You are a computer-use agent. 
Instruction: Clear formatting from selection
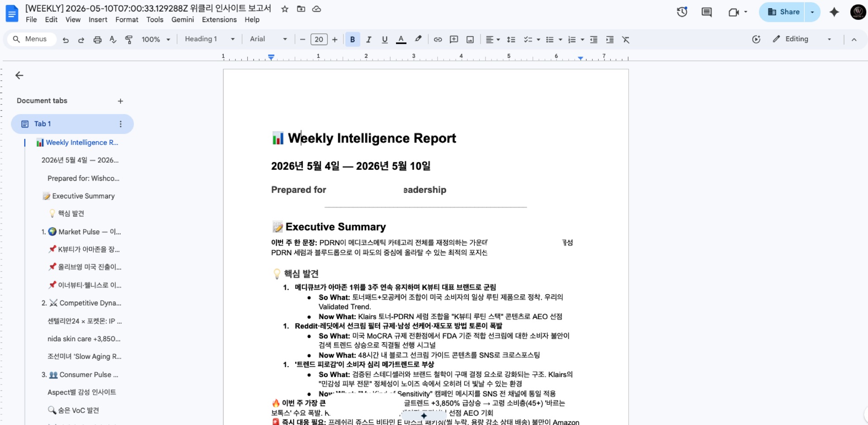click(626, 39)
